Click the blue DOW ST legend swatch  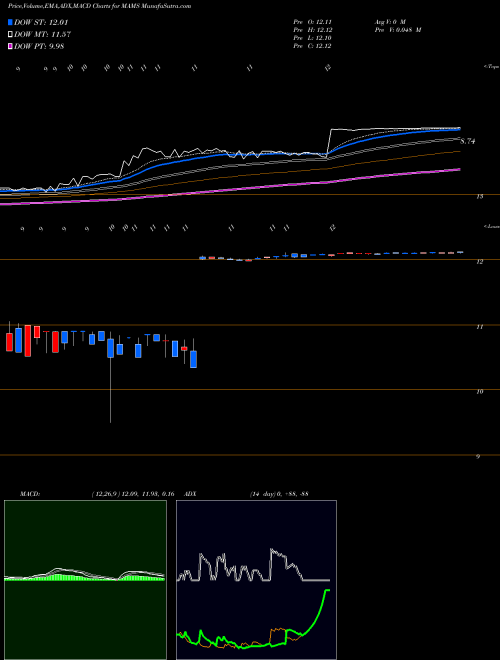(10, 22)
